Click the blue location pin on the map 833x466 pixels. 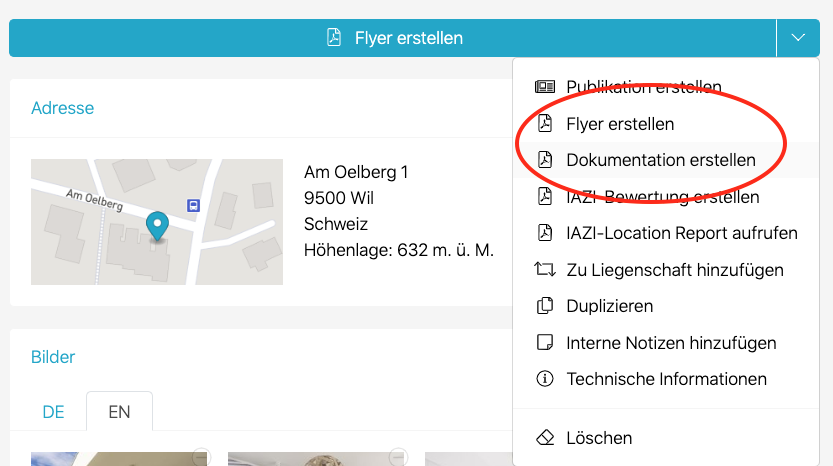tap(157, 225)
